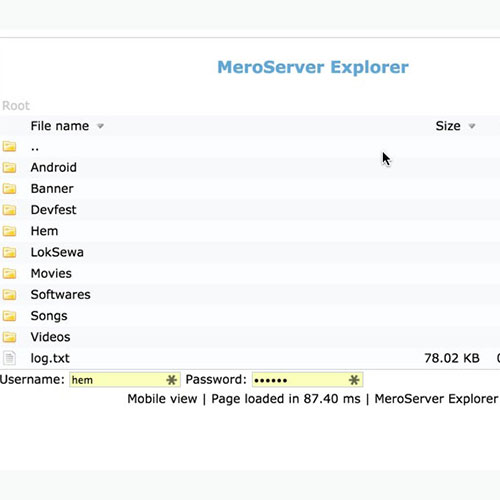Click the Hem folder icon
This screenshot has height=500, width=500.
pyautogui.click(x=9, y=231)
